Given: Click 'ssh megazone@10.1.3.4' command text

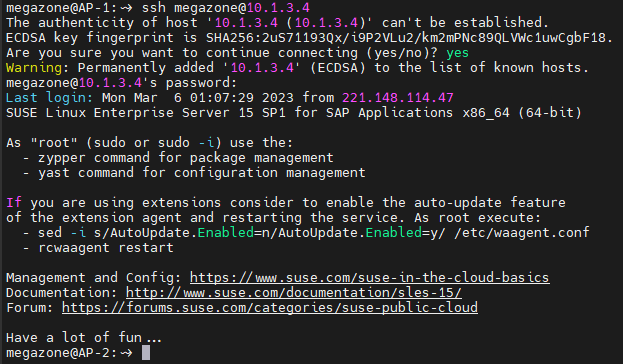Looking at the screenshot, I should tap(226, 8).
